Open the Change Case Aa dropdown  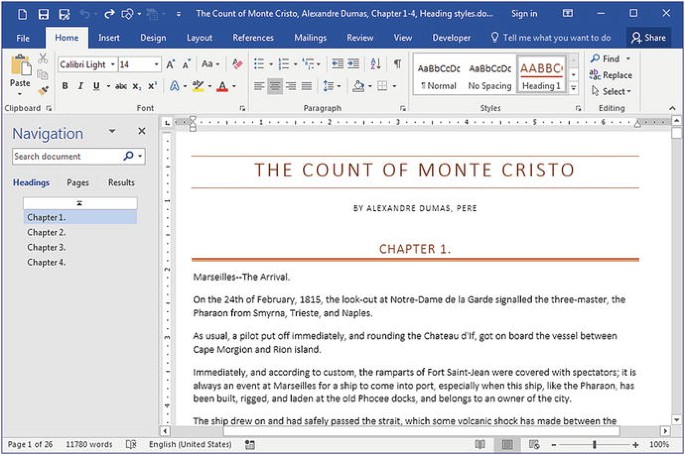coord(210,64)
